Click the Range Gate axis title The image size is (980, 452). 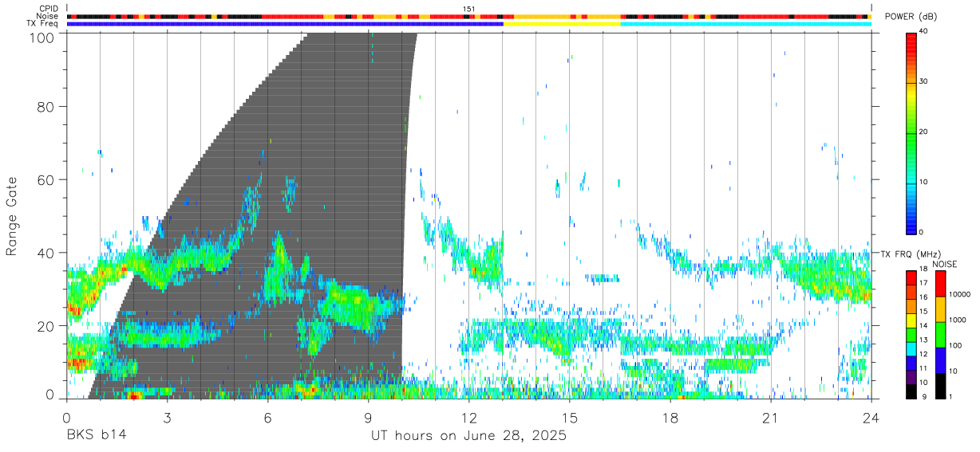pos(13,216)
